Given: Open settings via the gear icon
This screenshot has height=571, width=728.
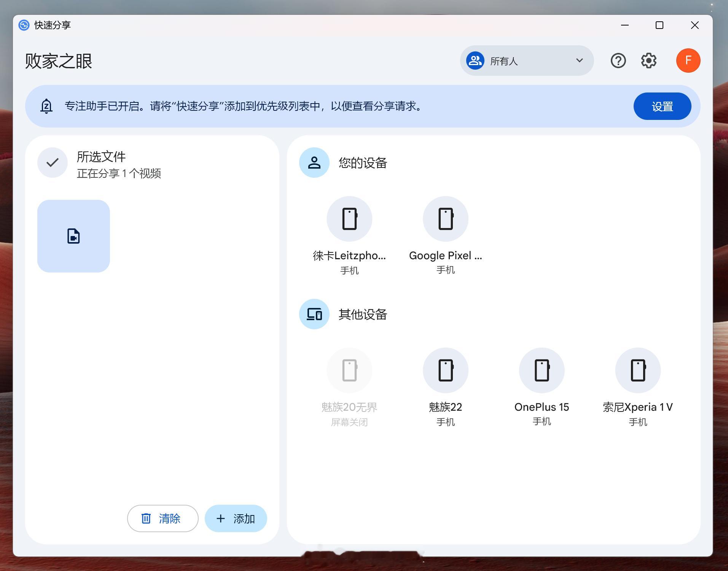Looking at the screenshot, I should point(649,61).
